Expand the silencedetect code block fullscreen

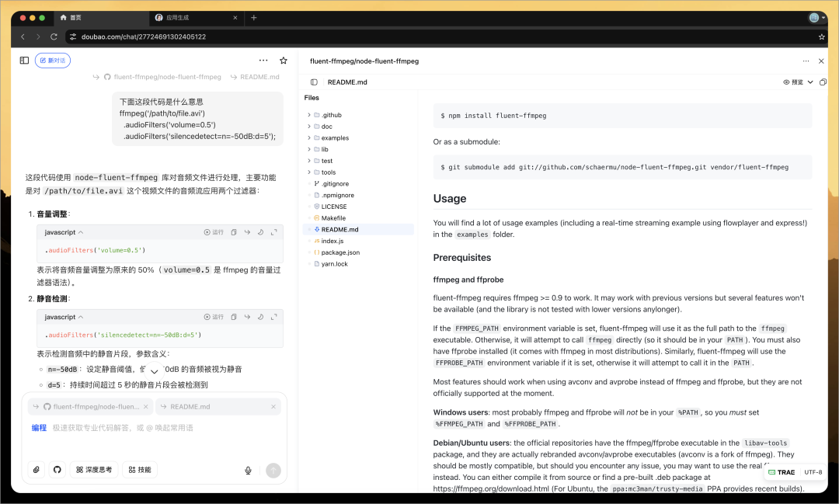pos(274,317)
